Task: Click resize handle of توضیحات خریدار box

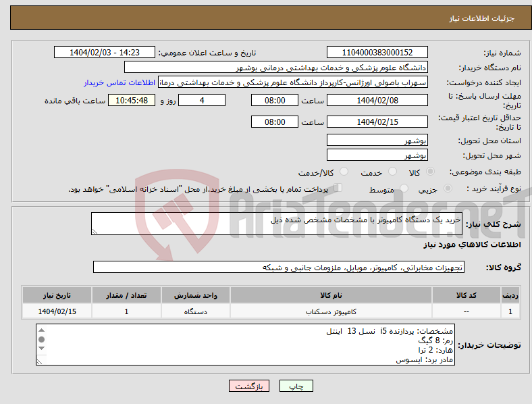Action: point(39,362)
